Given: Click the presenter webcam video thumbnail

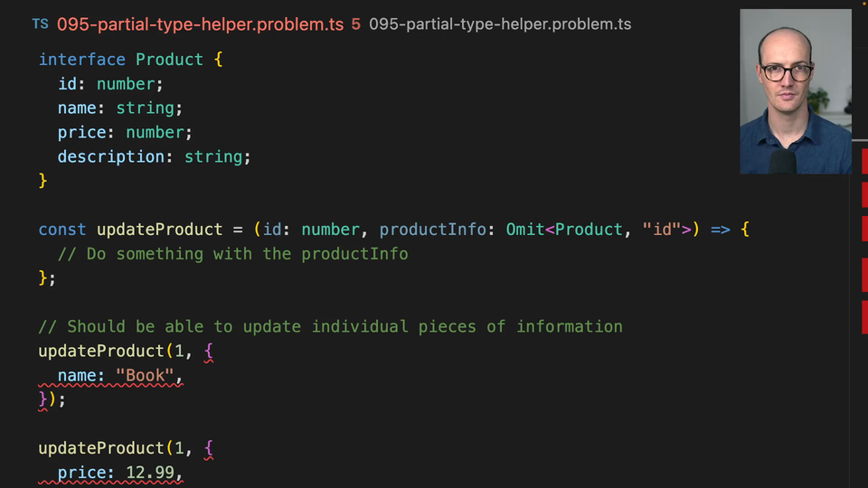Looking at the screenshot, I should click(x=795, y=91).
